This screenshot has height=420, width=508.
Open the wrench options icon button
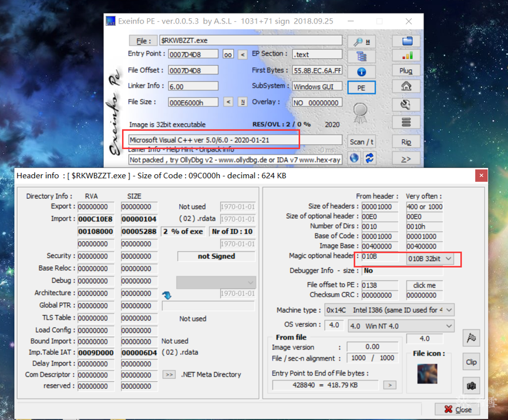pos(406,104)
